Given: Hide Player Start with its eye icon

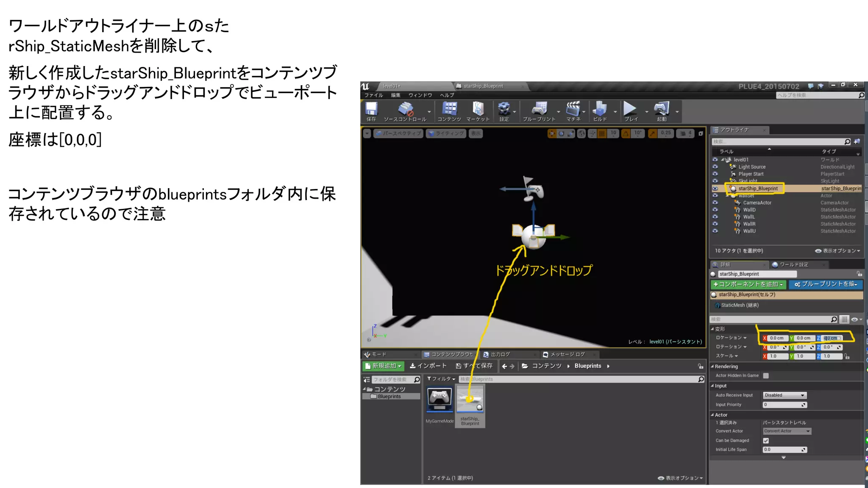Looking at the screenshot, I should 715,174.
